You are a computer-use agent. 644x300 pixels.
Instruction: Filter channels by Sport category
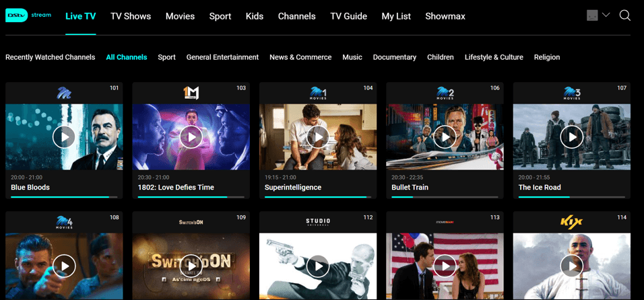pos(167,57)
